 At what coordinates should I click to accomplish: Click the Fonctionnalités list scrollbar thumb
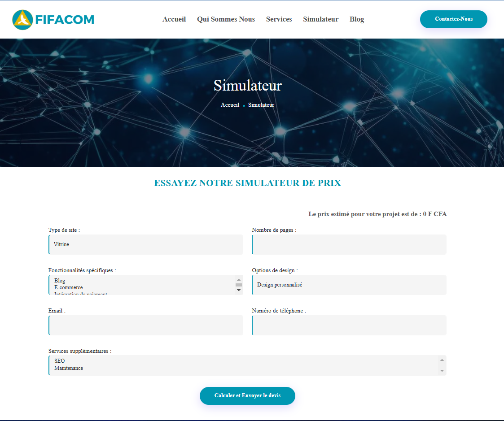pos(238,285)
